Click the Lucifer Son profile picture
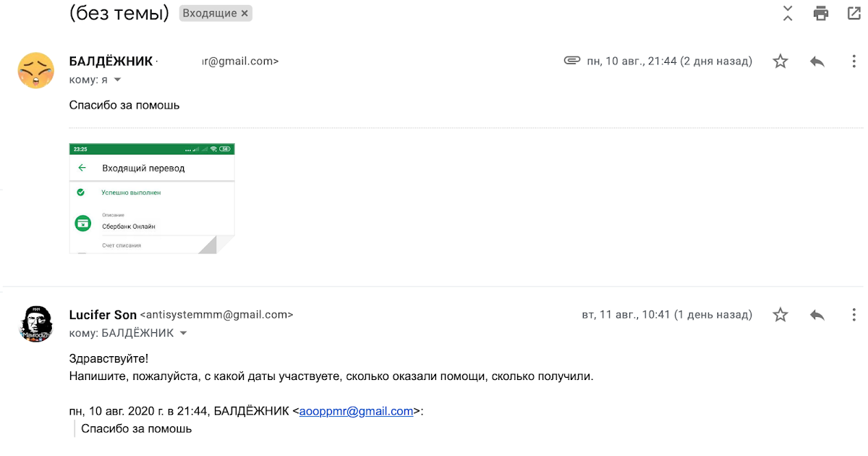The image size is (868, 456). pyautogui.click(x=35, y=324)
